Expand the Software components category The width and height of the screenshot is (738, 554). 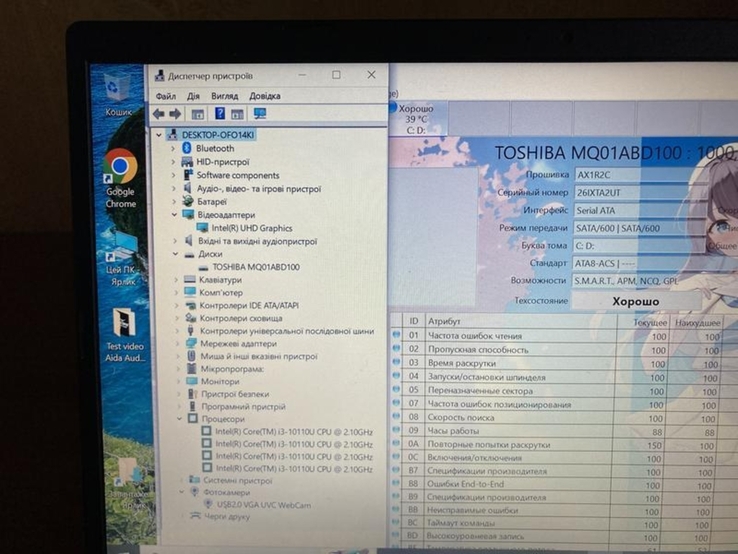click(174, 175)
